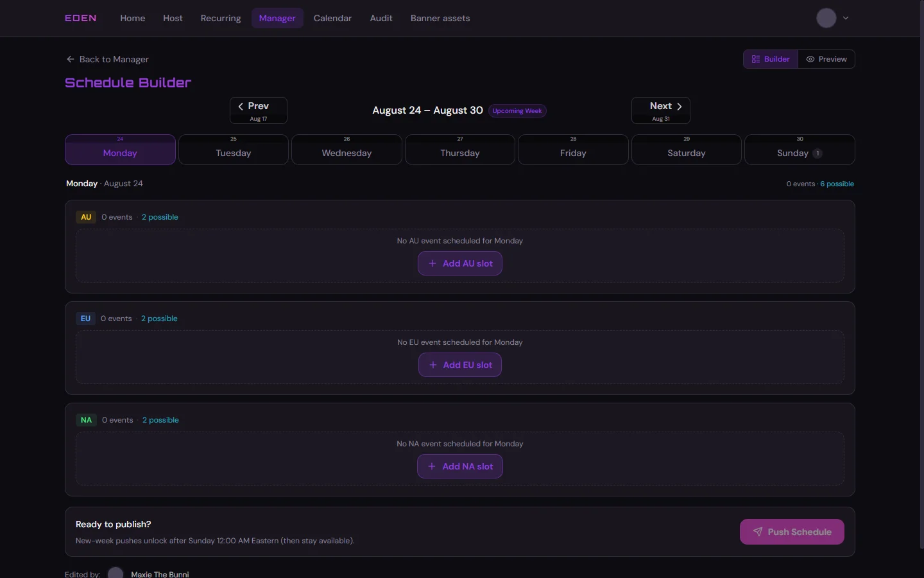Viewport: 924px width, 578px height.
Task: Click the Add AU slot button
Action: pos(460,263)
